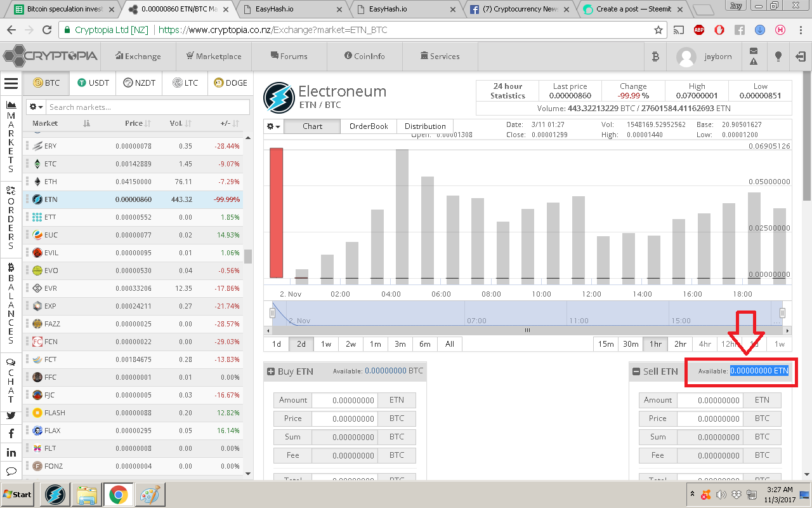Select the 1w chart range
Screen dimensions: 812x508
[x=326, y=344]
